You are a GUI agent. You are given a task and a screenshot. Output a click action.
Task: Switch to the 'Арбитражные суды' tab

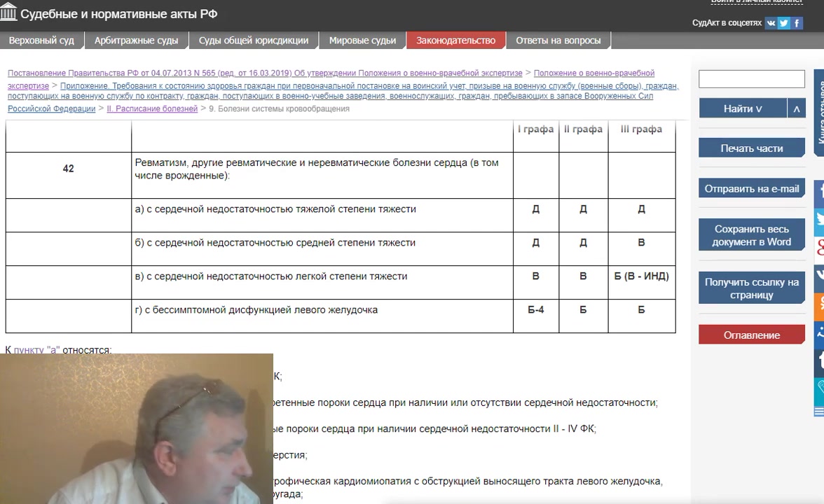pyautogui.click(x=136, y=41)
